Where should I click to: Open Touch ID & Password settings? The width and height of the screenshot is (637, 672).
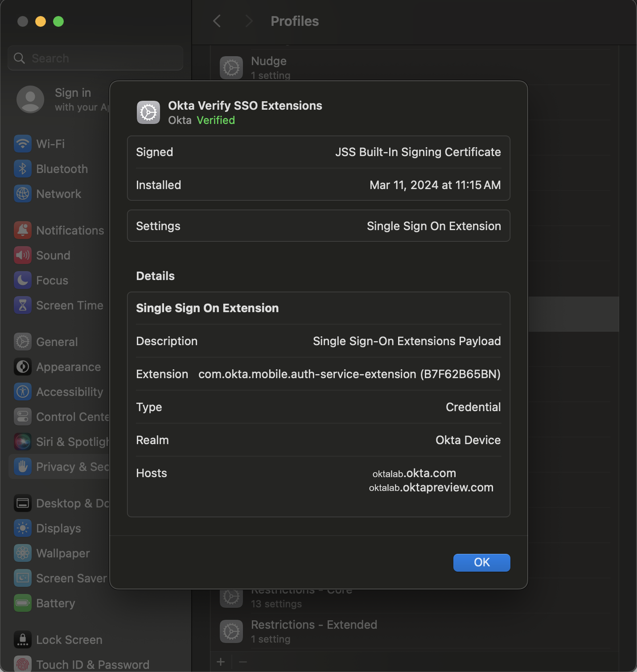coord(92,664)
